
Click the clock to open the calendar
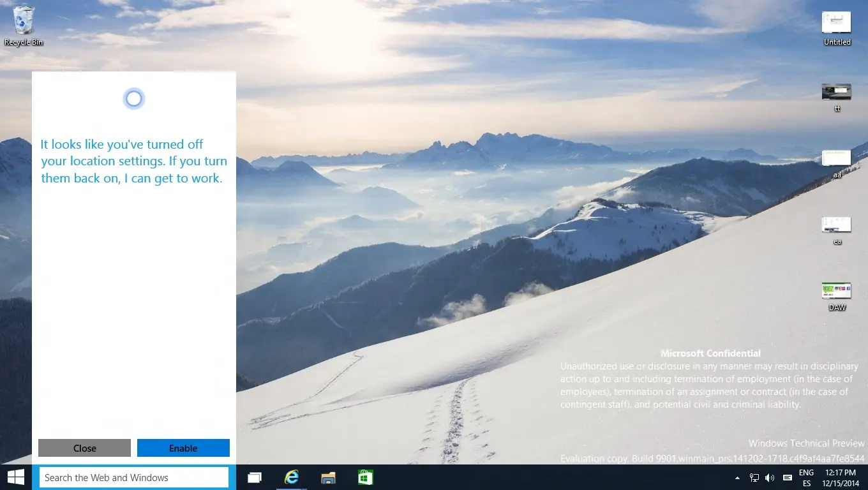point(839,477)
